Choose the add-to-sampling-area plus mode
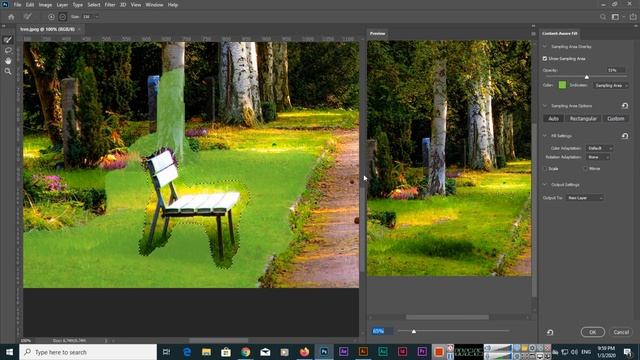This screenshot has width=640, height=360. click(51, 17)
